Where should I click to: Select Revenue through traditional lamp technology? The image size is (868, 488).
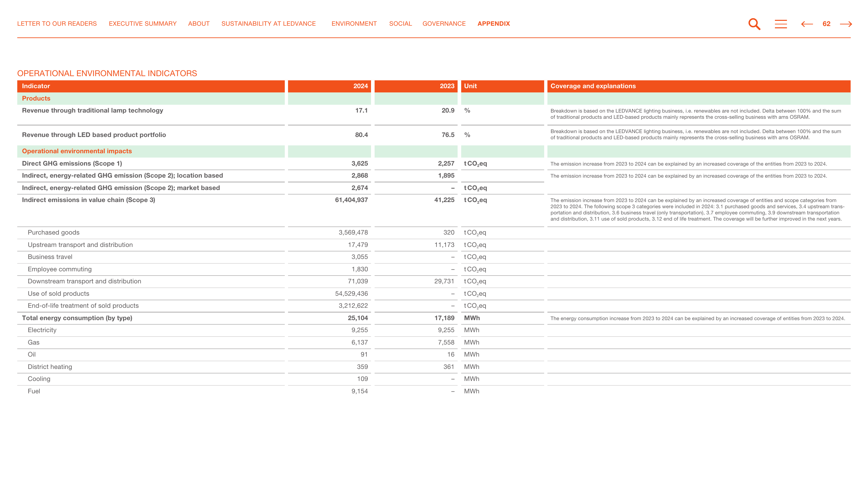92,111
